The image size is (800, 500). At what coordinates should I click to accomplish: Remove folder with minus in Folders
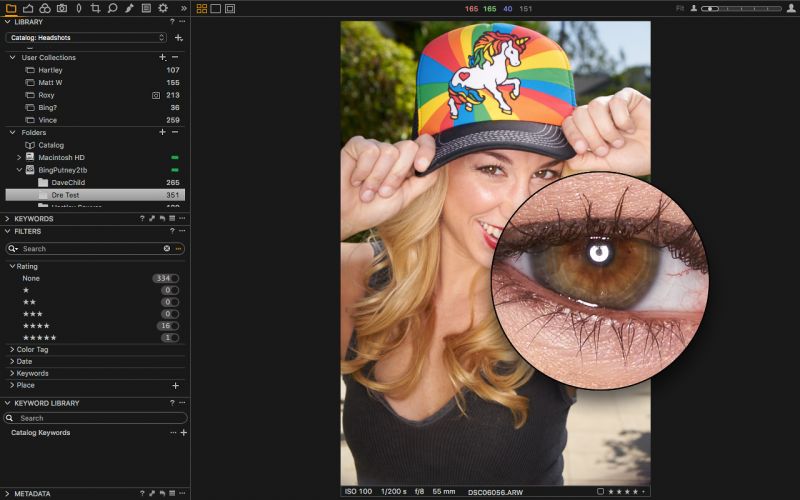tap(175, 132)
